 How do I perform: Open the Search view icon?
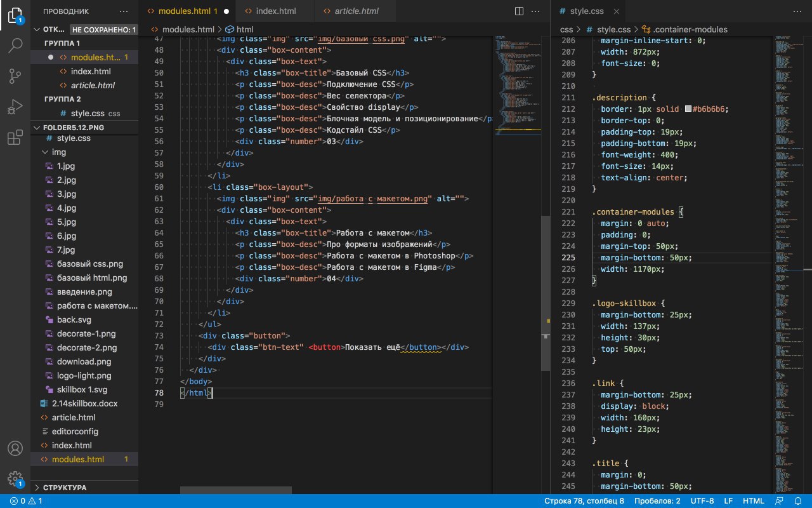coord(15,46)
